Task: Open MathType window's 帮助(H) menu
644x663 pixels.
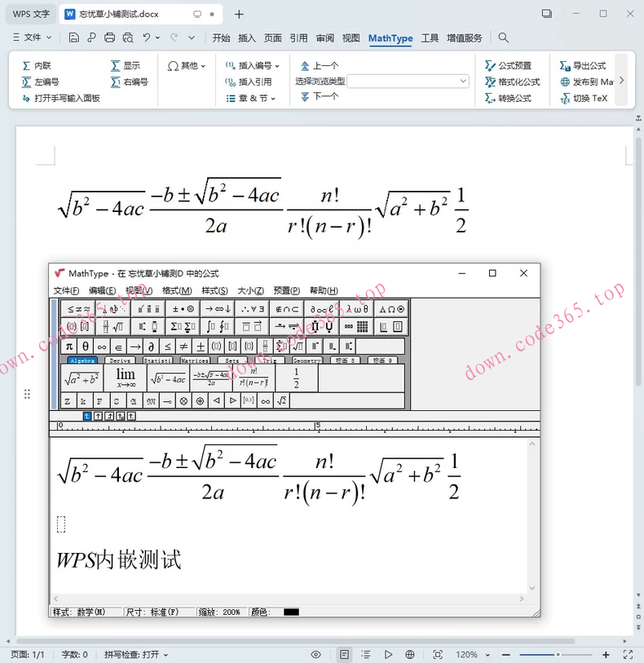Action: 324,290
